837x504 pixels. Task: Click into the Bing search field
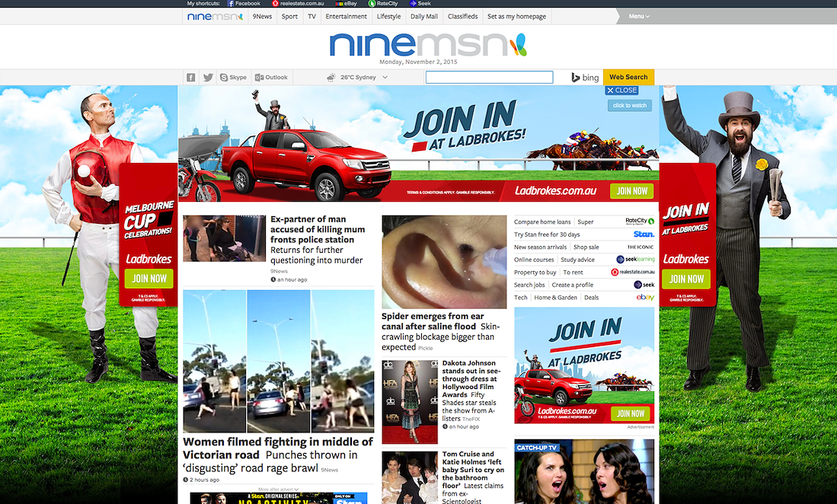(x=489, y=78)
